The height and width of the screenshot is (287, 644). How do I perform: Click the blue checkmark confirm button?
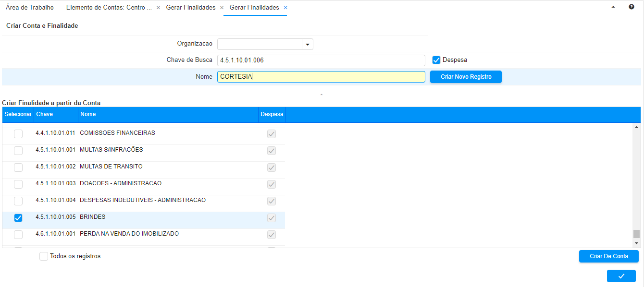pyautogui.click(x=621, y=276)
